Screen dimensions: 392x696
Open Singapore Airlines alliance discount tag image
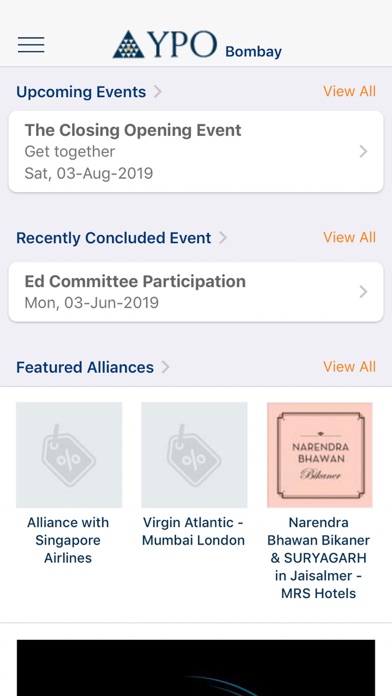pyautogui.click(x=69, y=455)
